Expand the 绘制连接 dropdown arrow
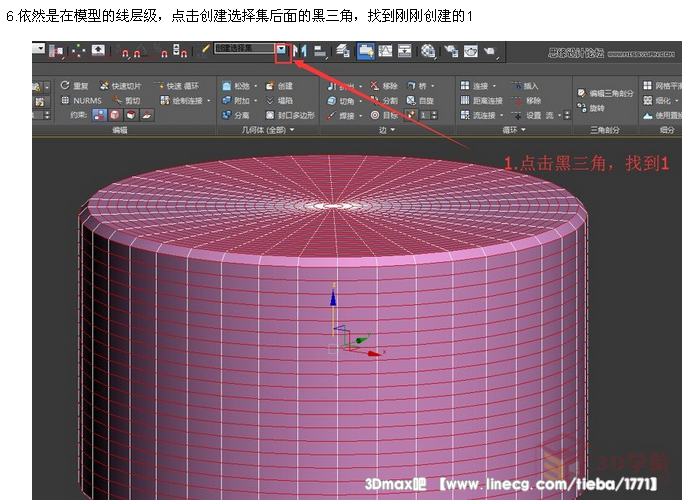 click(x=209, y=101)
